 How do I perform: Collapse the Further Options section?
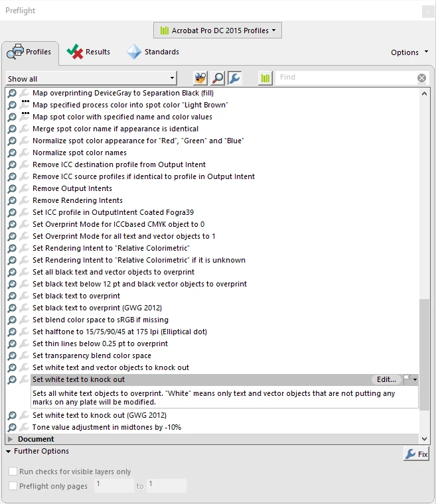tap(9, 452)
